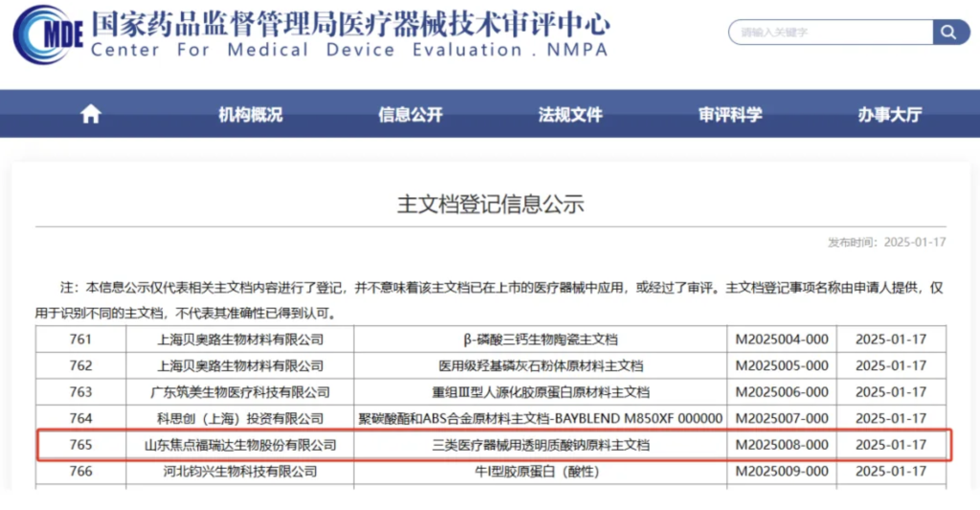Click the site title 国家药品监督管理局医疗器械技术审评中心
980x510 pixels.
pyautogui.click(x=350, y=24)
